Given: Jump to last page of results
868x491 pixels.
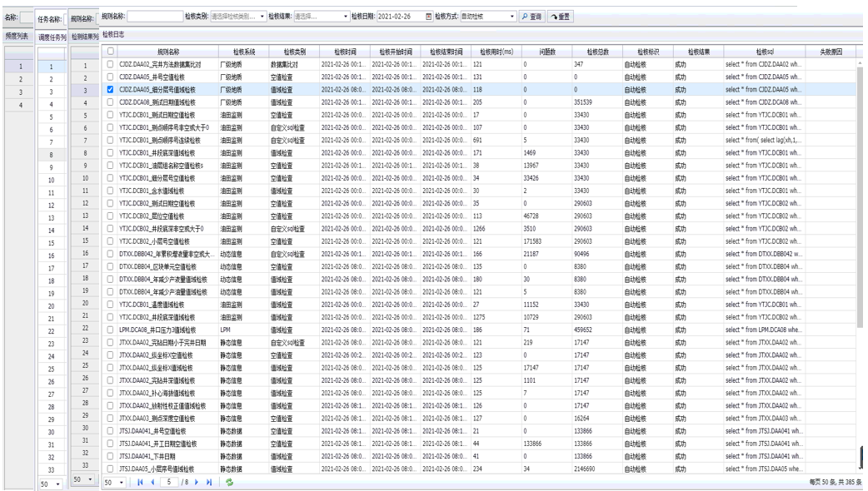Looking at the screenshot, I should click(x=209, y=482).
